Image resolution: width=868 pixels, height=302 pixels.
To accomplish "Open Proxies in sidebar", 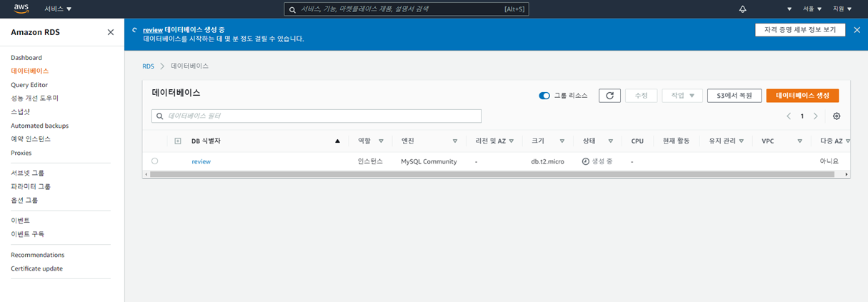I will pyautogui.click(x=21, y=153).
